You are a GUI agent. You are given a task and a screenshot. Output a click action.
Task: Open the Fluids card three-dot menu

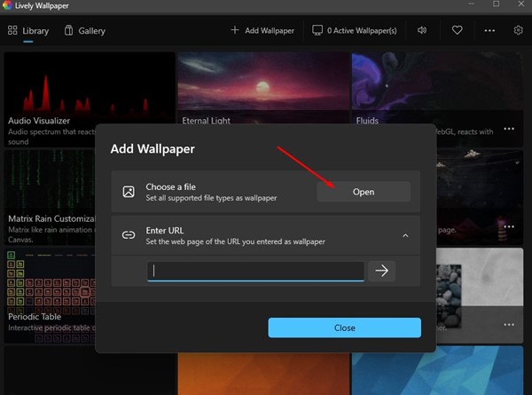[x=509, y=129]
